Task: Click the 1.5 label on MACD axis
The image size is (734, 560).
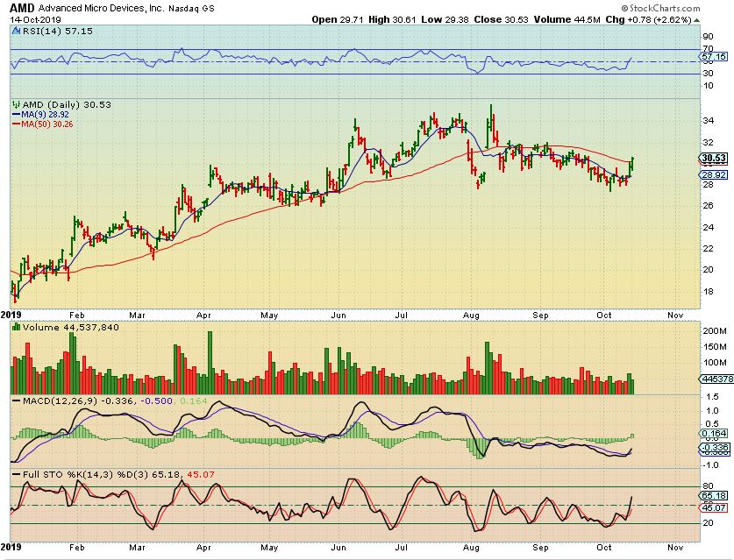Action: click(x=712, y=397)
